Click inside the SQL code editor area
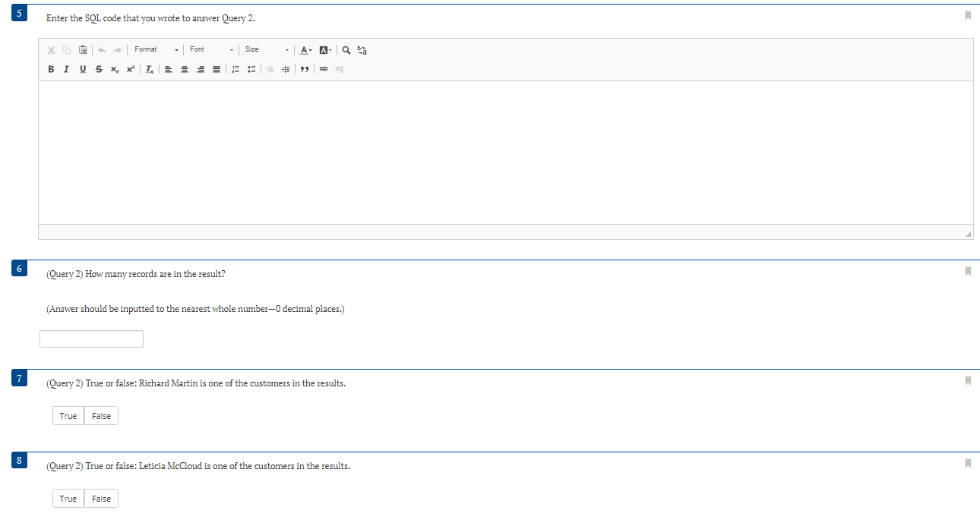Image resolution: width=980 pixels, height=526 pixels. pyautogui.click(x=506, y=152)
